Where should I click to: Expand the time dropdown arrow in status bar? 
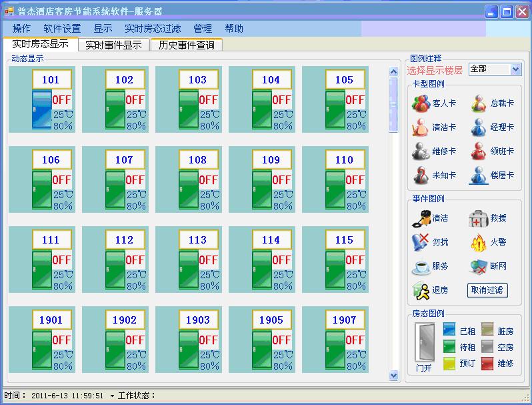point(112,396)
